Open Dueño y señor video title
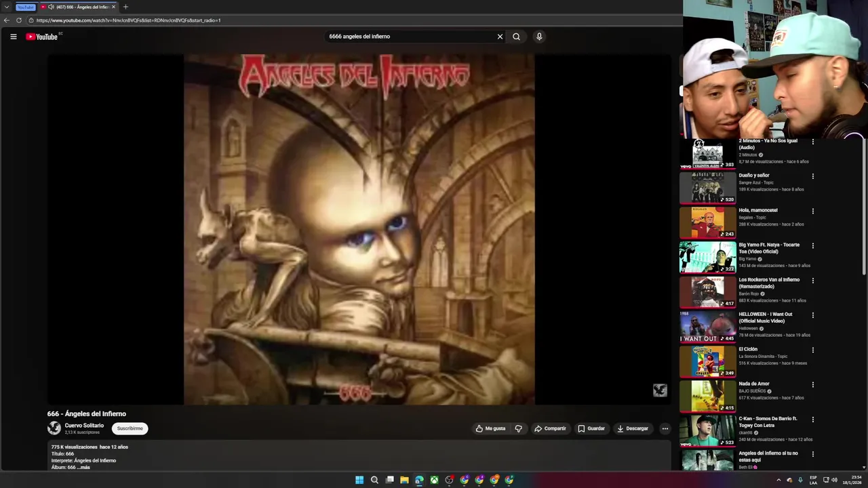 tap(754, 176)
